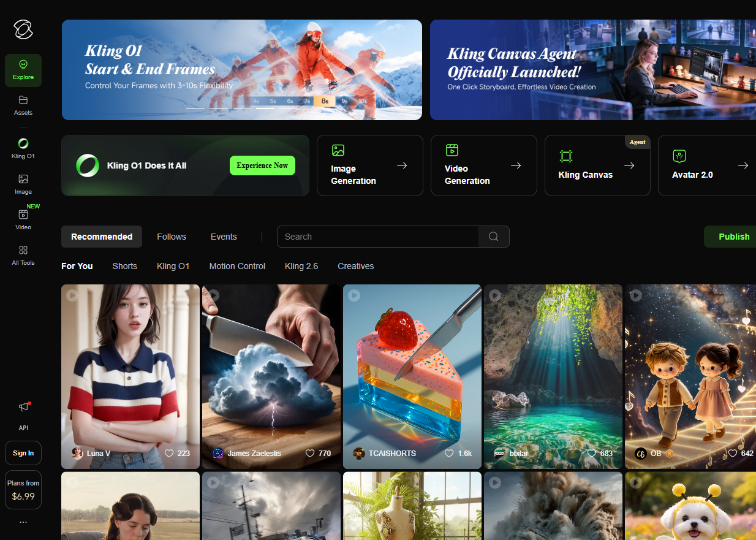
Task: Toggle like on the TCAISHORTS cake video
Action: click(449, 454)
